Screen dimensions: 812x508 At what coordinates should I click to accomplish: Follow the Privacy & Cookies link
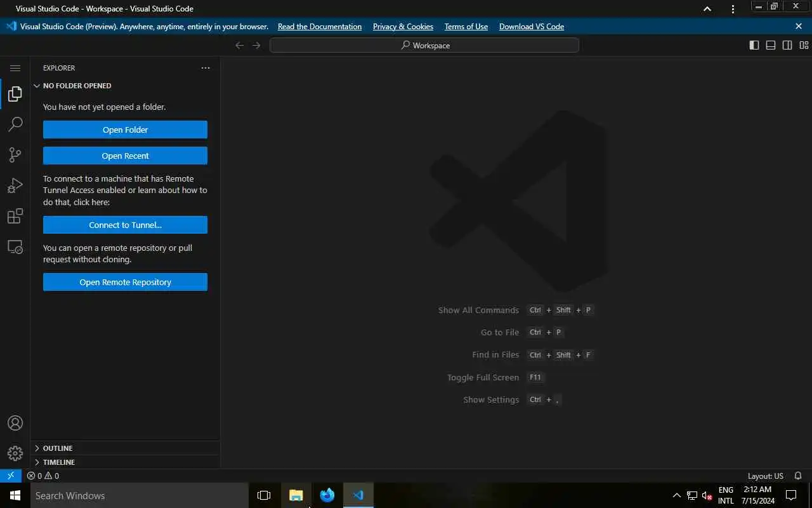tap(403, 27)
